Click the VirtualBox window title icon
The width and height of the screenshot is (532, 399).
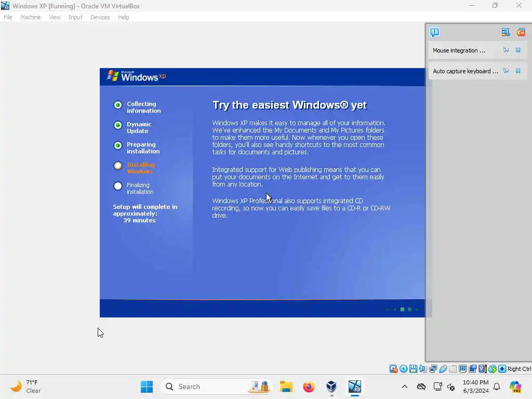point(5,6)
